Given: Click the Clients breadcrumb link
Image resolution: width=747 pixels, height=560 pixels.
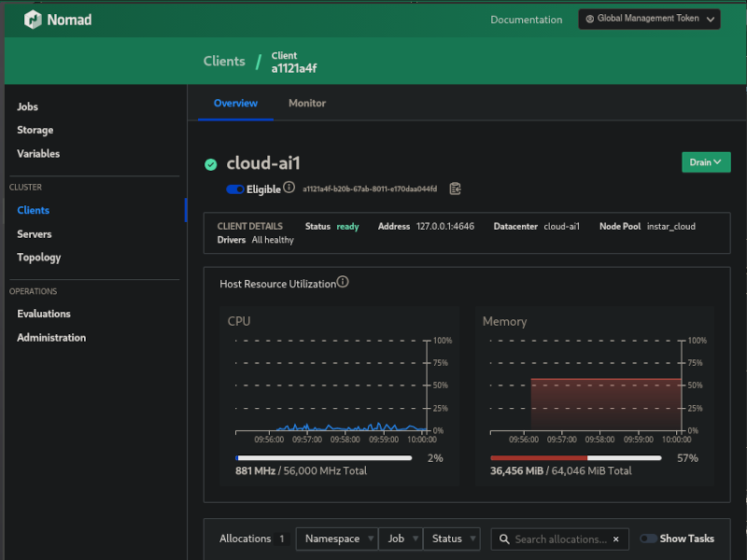Looking at the screenshot, I should point(224,62).
